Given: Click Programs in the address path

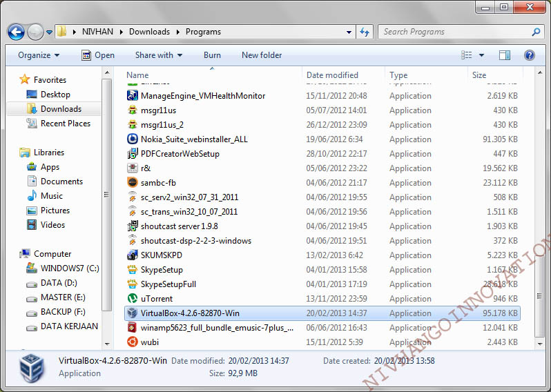Looking at the screenshot, I should pyautogui.click(x=203, y=32).
